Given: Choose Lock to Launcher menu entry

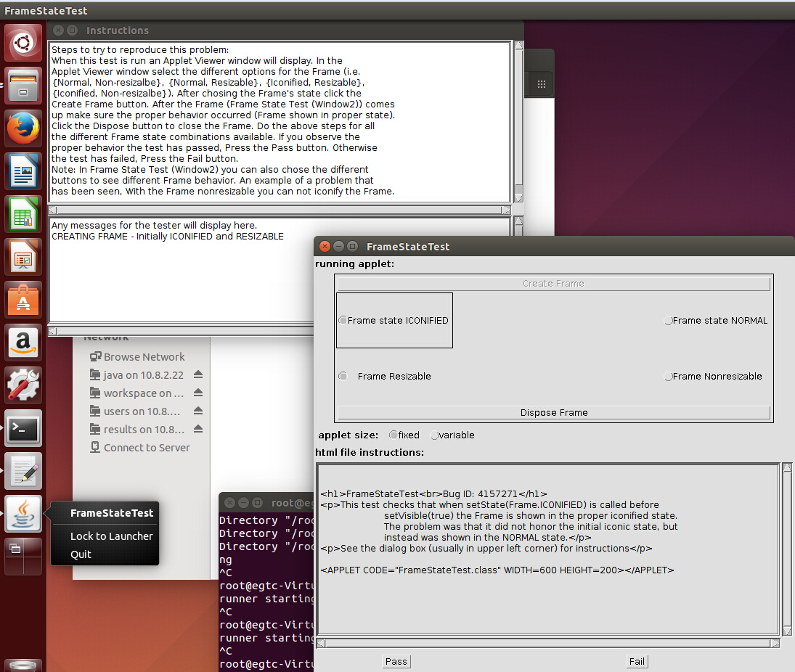Looking at the screenshot, I should click(111, 536).
